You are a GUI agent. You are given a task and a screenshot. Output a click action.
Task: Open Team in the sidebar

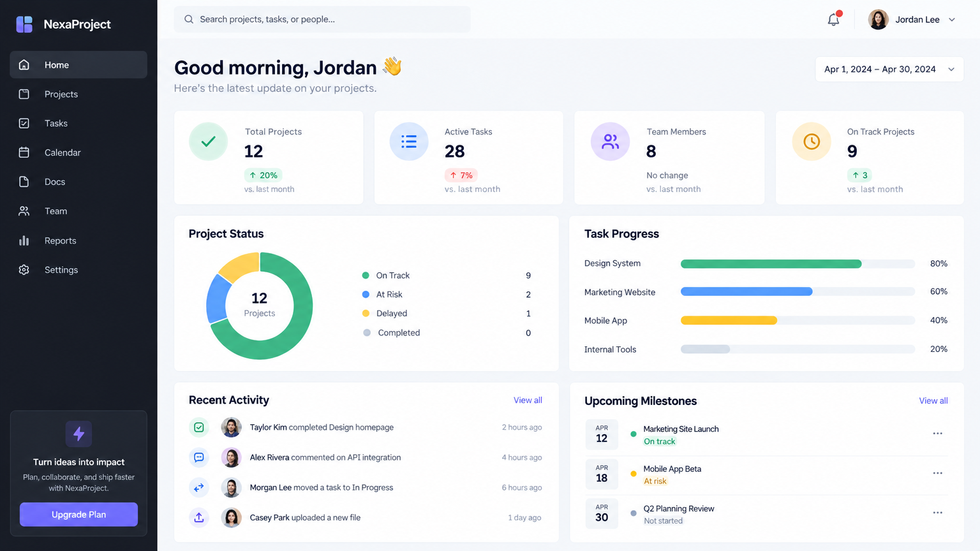coord(78,212)
